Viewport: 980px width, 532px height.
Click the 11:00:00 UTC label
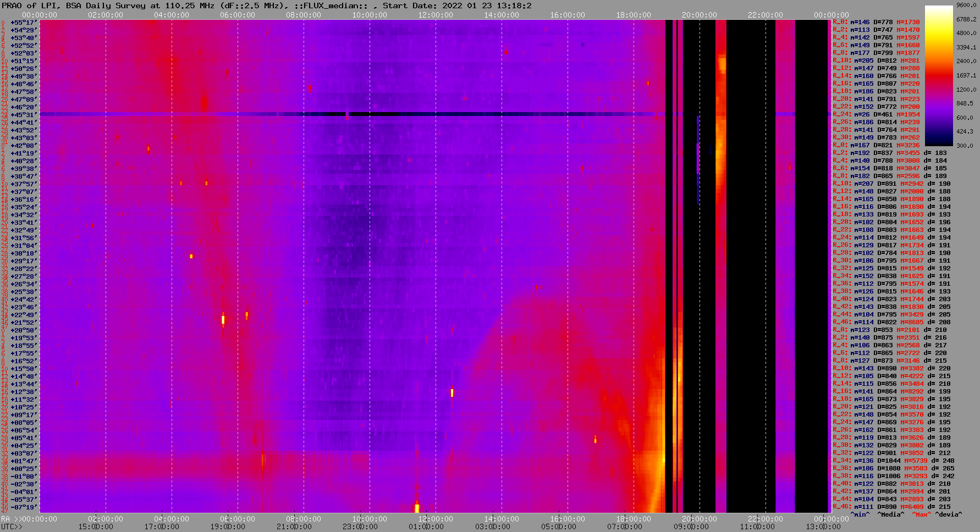click(x=757, y=527)
